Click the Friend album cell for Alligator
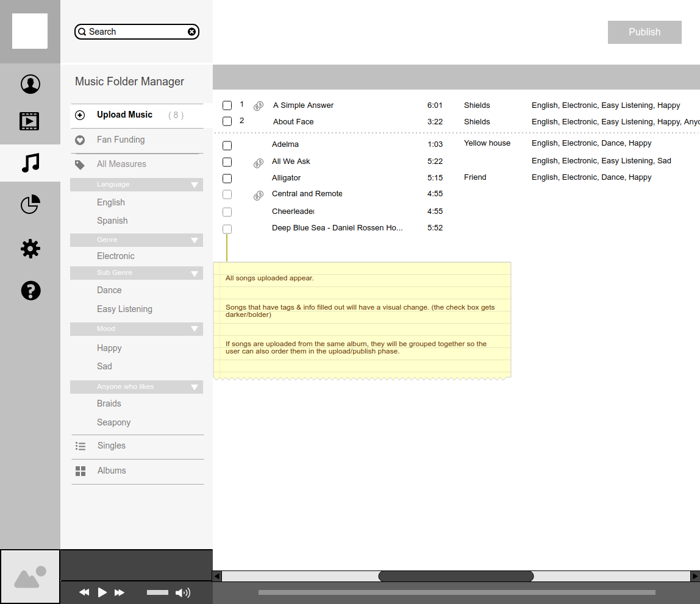This screenshot has width=700, height=604. click(475, 177)
